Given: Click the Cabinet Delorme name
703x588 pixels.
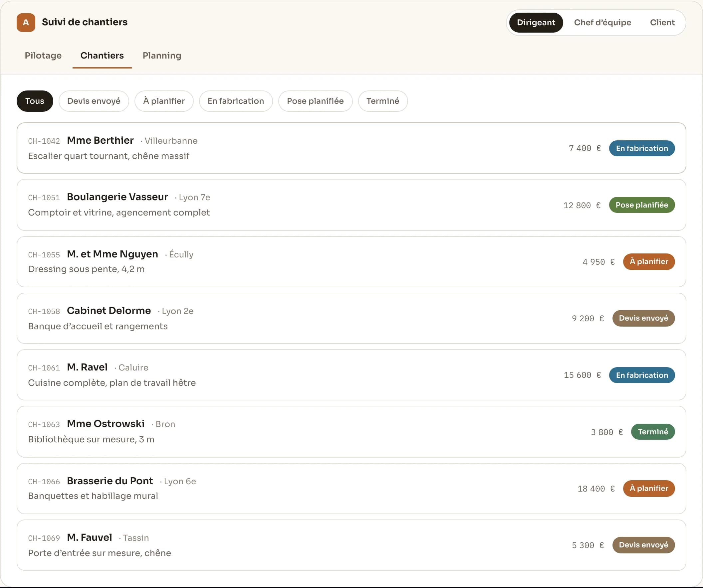Looking at the screenshot, I should click(109, 311).
